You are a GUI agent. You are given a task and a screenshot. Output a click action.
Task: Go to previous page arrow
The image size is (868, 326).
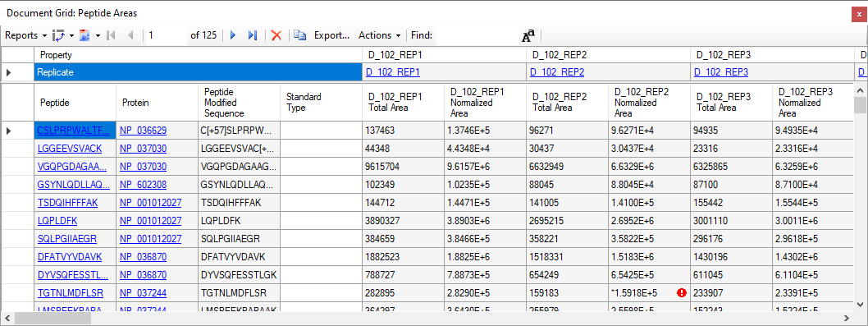(x=130, y=35)
